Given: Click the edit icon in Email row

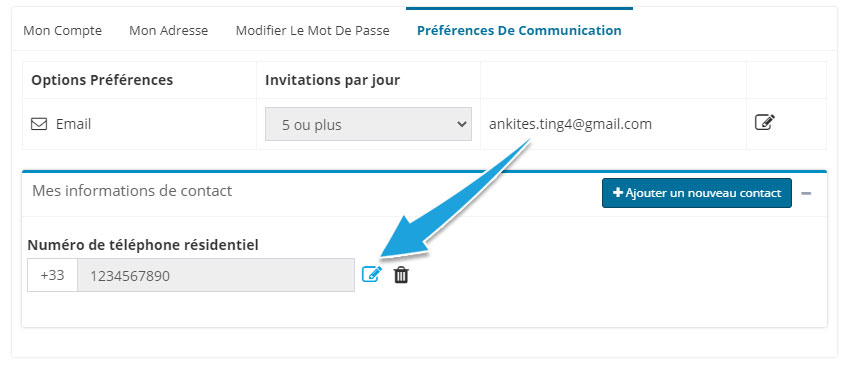Looking at the screenshot, I should 765,123.
